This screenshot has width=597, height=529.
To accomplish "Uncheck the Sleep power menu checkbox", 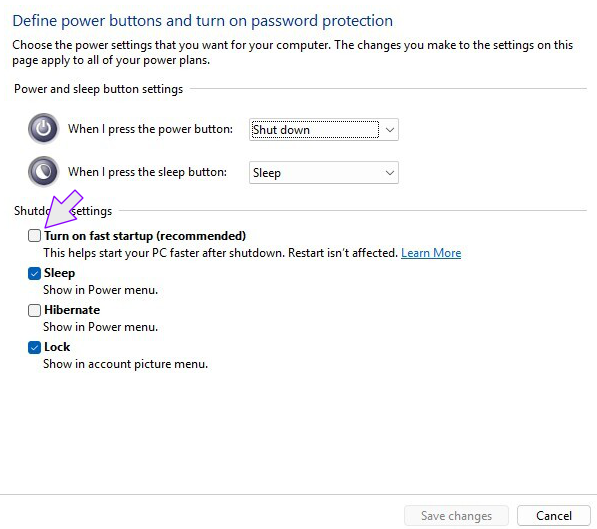I will coord(34,273).
